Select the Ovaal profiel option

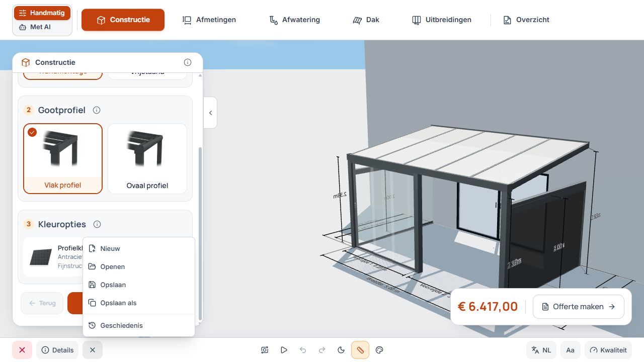coord(147,159)
